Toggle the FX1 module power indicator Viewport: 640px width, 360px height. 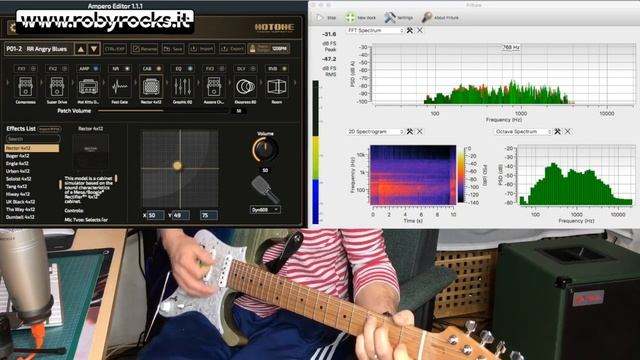(33, 69)
